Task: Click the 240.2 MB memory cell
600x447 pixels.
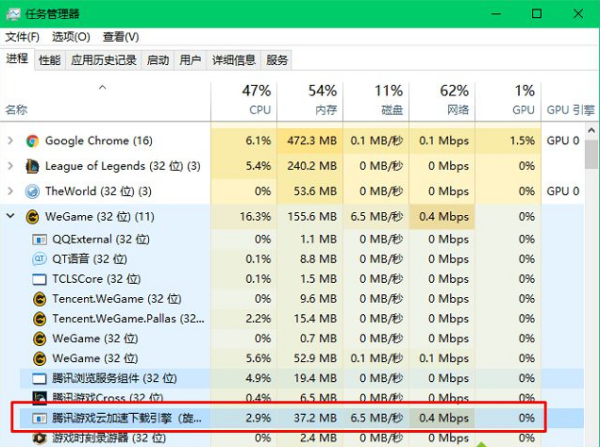Action: (x=312, y=166)
